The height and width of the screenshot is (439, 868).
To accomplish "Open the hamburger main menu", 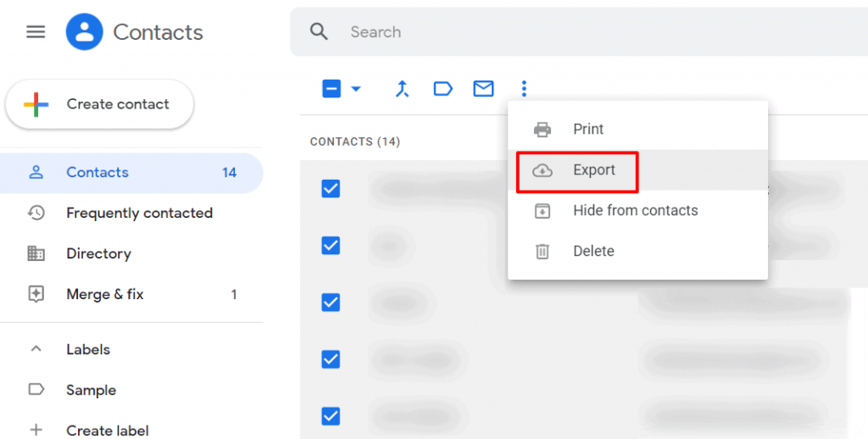I will pyautogui.click(x=36, y=32).
